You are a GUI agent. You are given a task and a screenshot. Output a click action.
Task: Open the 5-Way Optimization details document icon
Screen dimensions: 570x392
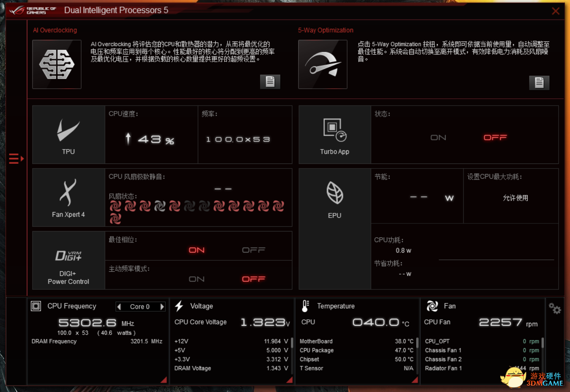click(x=539, y=82)
